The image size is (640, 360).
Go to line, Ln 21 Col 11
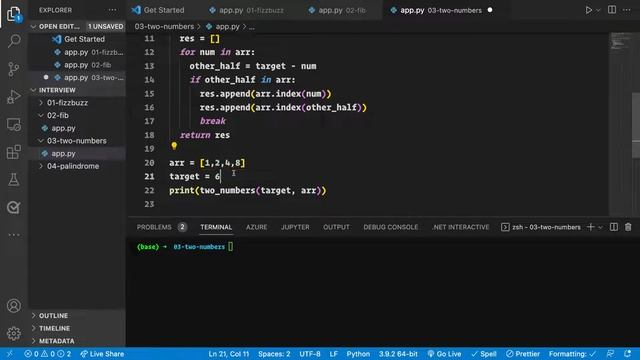[229, 354]
